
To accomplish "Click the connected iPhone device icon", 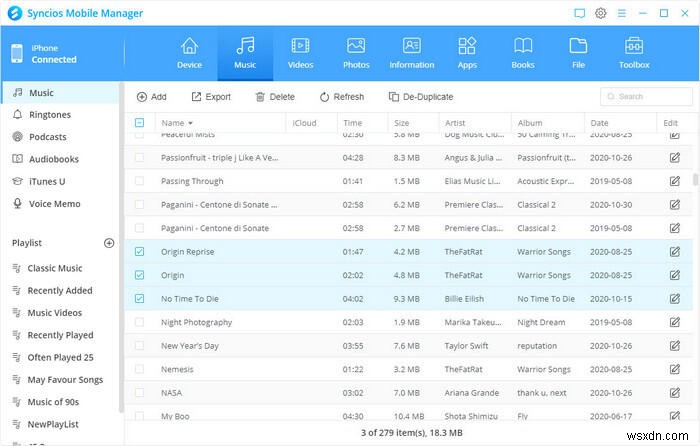I will 17,53.
